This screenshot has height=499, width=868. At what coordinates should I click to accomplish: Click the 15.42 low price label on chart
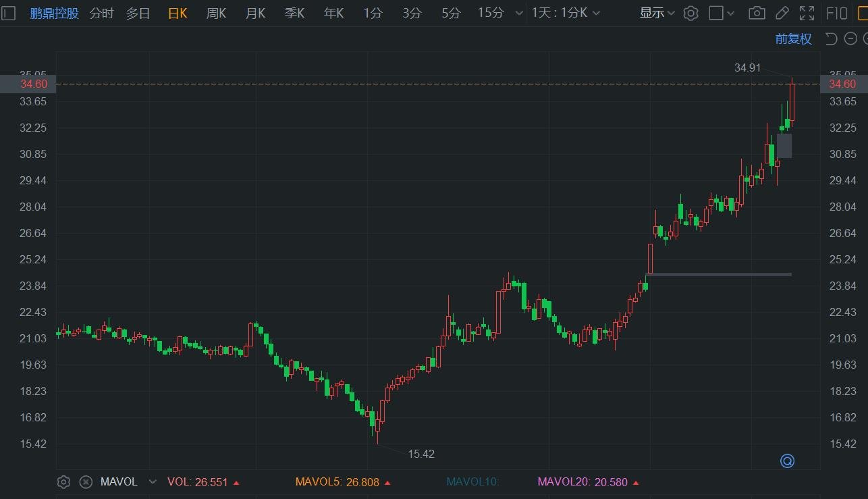click(421, 454)
